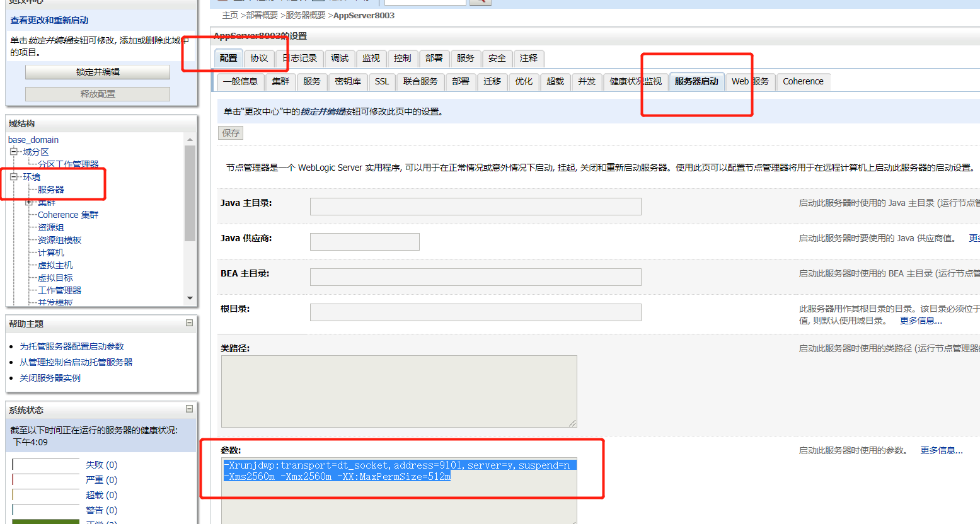Click the Java 供应商 input field

[x=365, y=242]
